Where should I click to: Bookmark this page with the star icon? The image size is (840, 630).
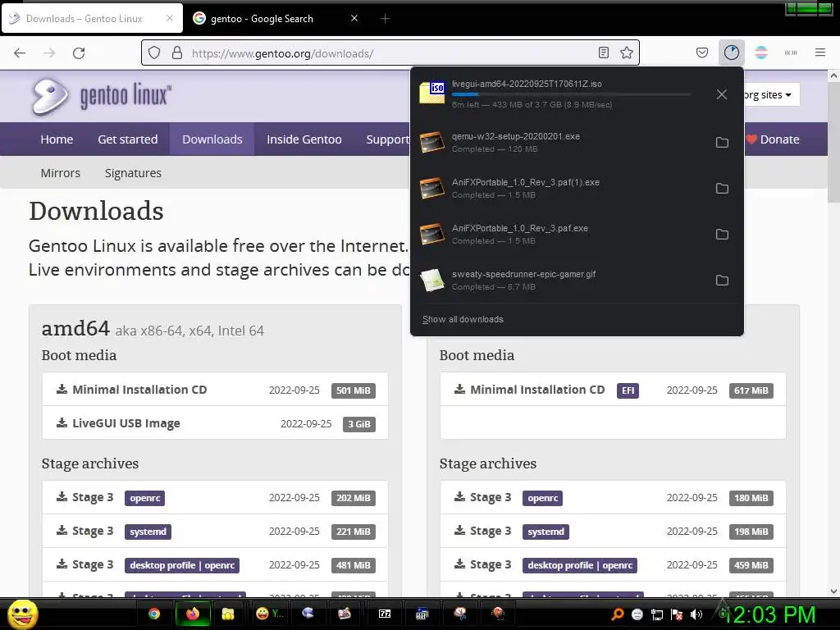[626, 52]
